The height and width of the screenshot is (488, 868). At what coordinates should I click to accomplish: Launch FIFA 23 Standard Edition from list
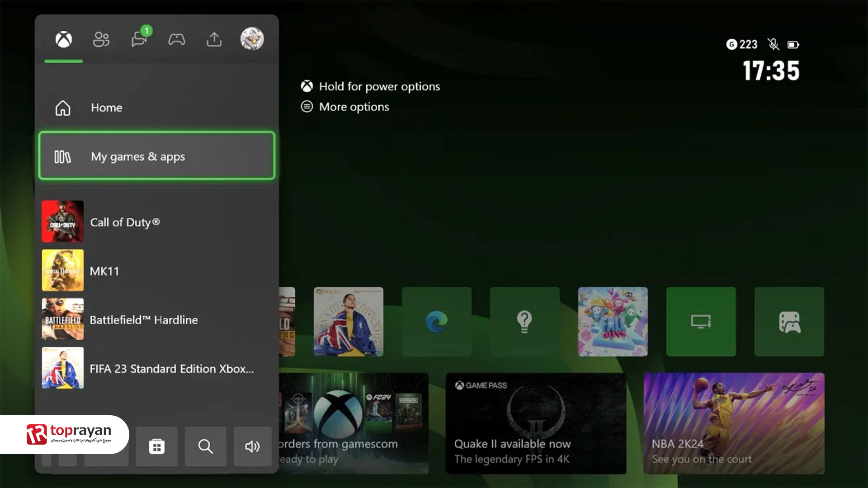coord(156,368)
